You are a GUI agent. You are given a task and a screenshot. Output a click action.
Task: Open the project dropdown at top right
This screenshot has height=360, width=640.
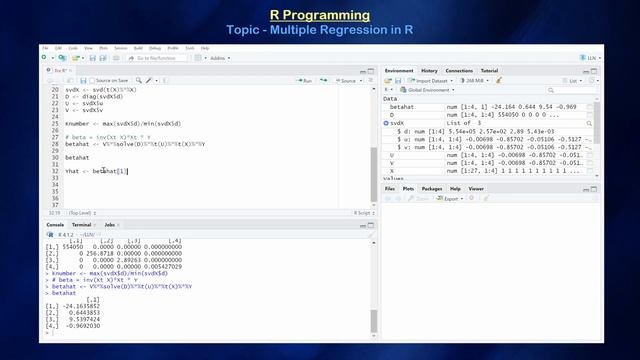click(x=590, y=58)
